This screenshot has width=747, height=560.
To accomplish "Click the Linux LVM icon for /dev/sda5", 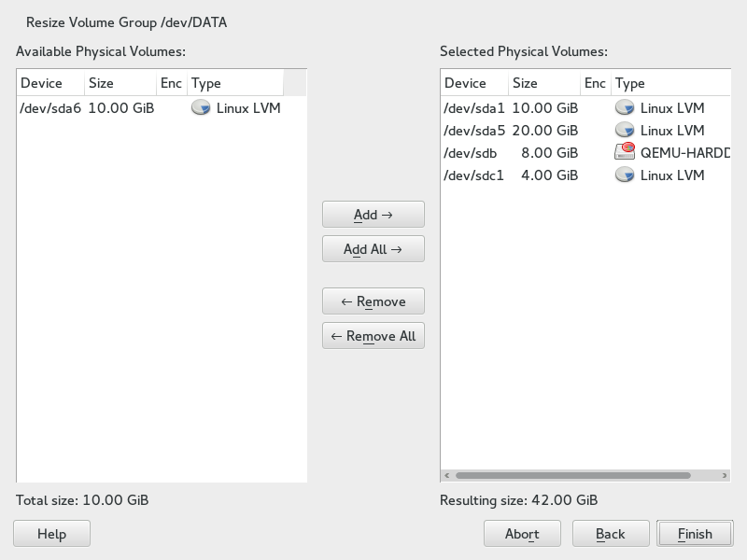I will click(x=624, y=131).
